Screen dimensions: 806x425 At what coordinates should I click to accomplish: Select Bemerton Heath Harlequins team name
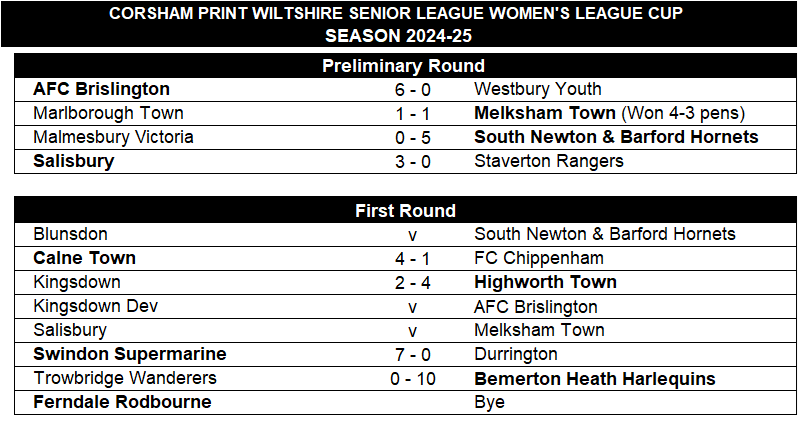click(595, 379)
